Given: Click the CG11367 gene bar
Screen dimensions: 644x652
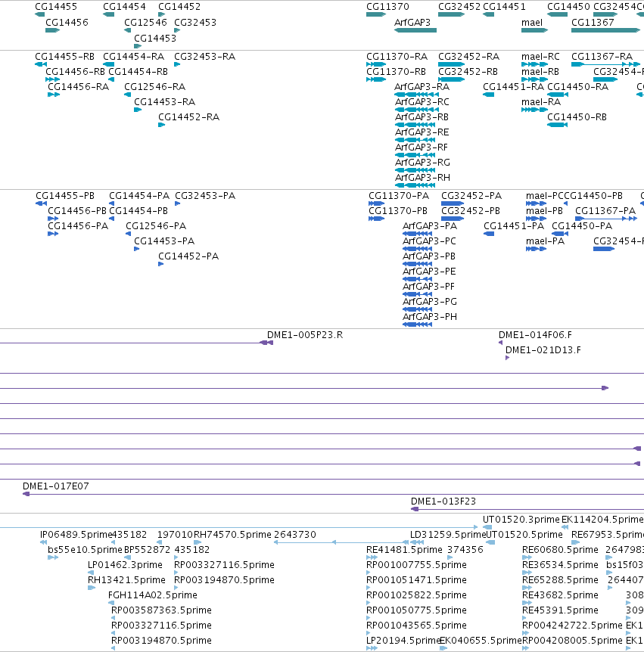Looking at the screenshot, I should (605, 30).
